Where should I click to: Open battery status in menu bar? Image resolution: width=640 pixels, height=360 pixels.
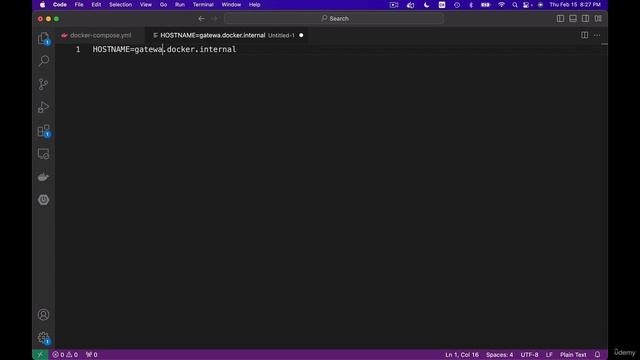pos(485,4)
